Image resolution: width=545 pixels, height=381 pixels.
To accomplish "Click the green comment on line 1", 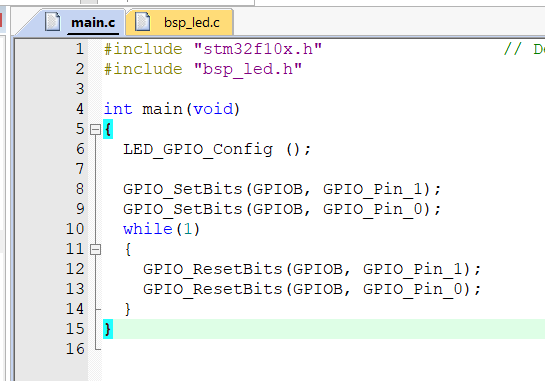I will coord(524,49).
